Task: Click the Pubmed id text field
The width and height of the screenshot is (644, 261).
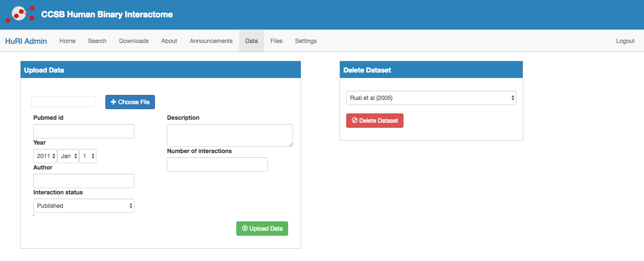Action: coord(84,131)
